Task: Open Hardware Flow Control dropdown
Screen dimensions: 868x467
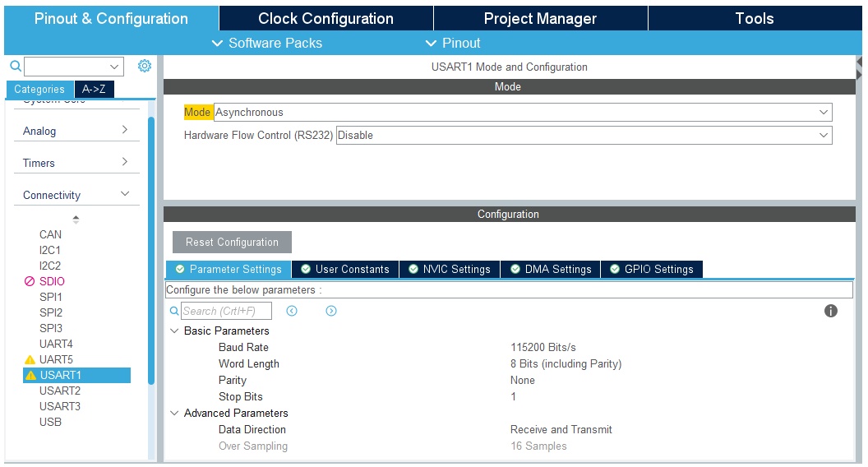Action: click(584, 136)
